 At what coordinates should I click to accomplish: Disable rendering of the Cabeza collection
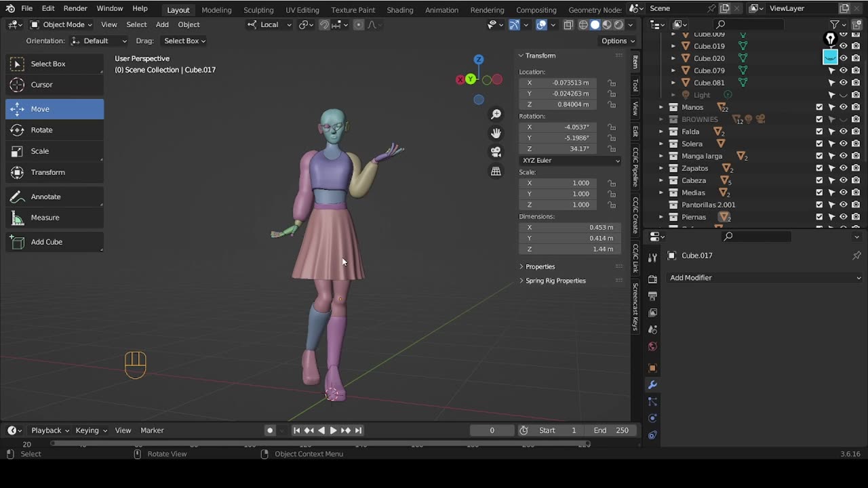(x=856, y=180)
